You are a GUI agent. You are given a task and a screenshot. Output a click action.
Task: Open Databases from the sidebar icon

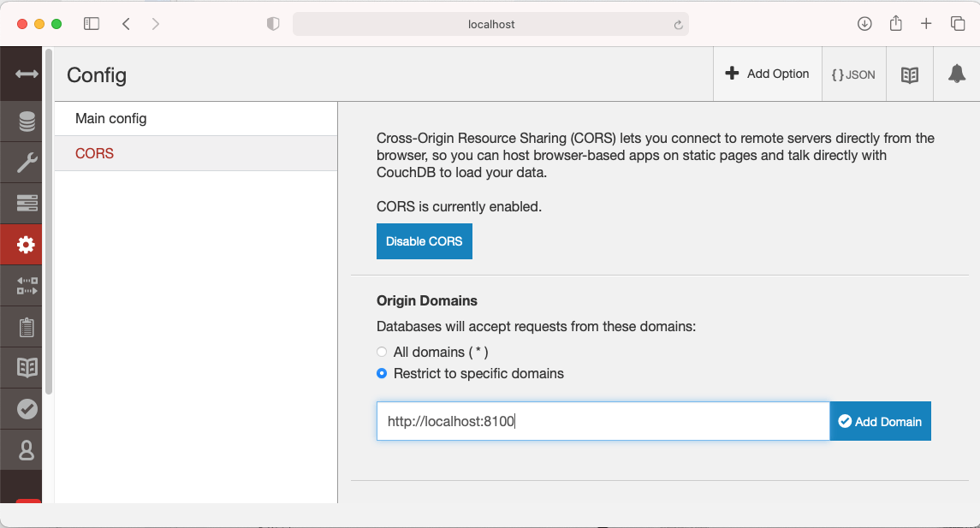point(27,122)
